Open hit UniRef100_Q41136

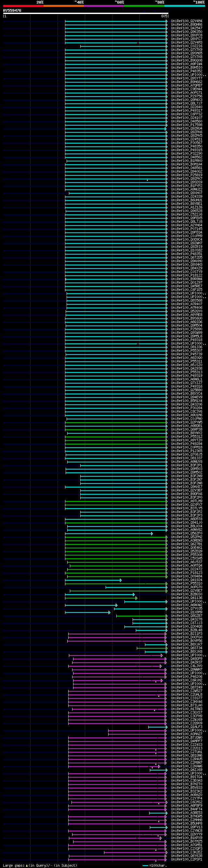click(187, 597)
